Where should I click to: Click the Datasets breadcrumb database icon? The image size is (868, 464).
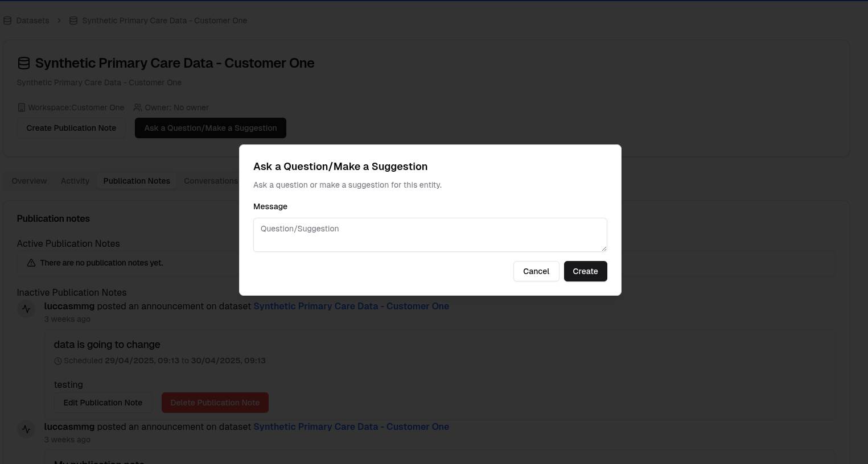coord(7,20)
